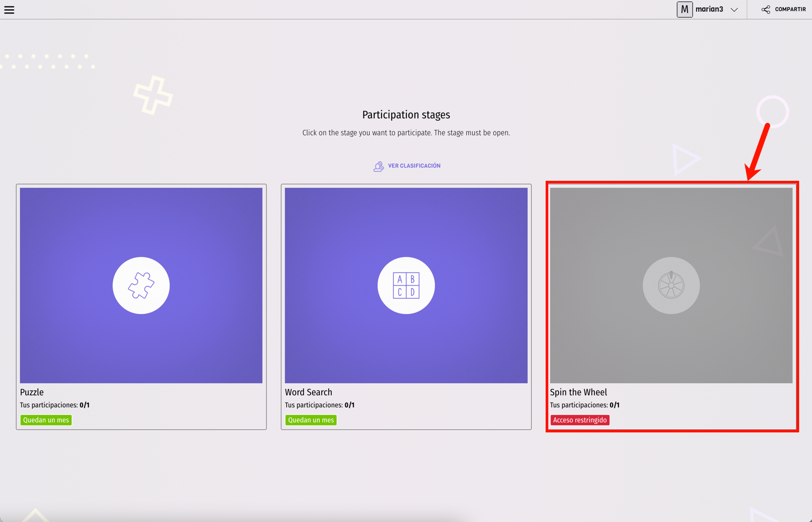Image resolution: width=812 pixels, height=522 pixels.
Task: Open the hamburger menu
Action: click(9, 10)
